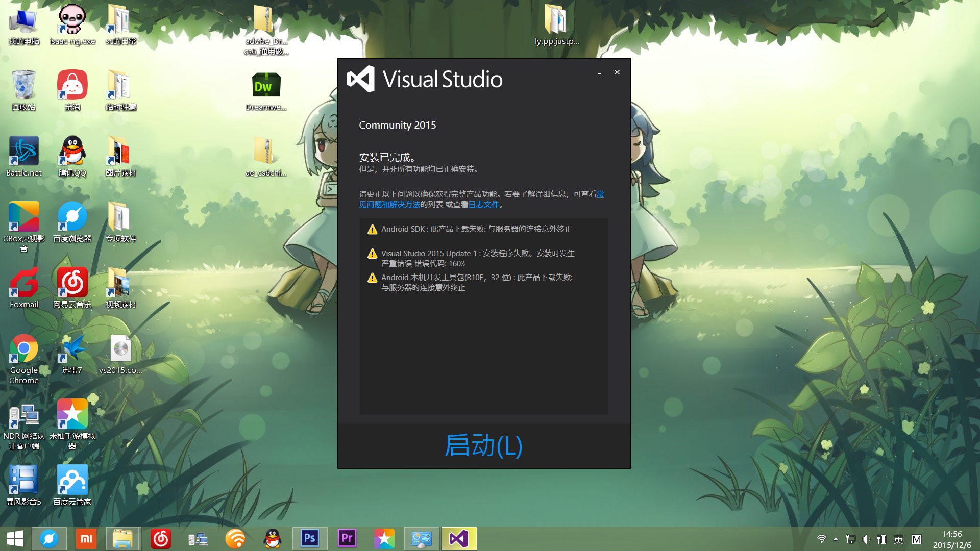Select the 腾讯QQ desktop icon
This screenshot has width=980, height=551.
tap(72, 152)
